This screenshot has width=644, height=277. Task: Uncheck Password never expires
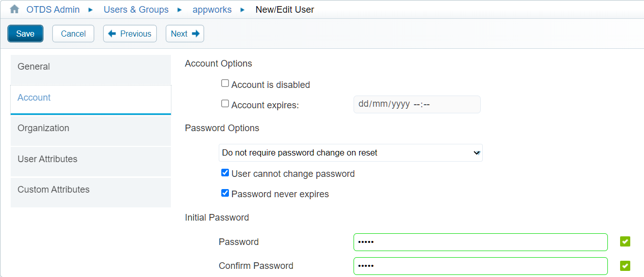pos(225,193)
